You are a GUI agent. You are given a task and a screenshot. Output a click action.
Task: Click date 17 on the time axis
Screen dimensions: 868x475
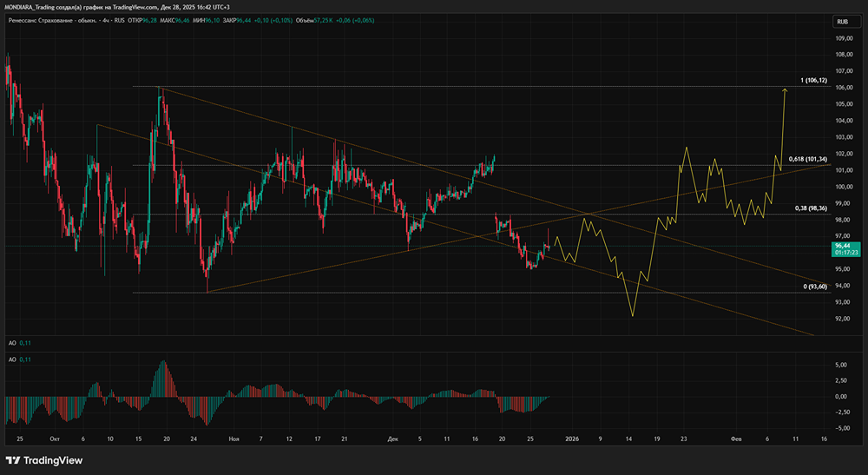point(318,439)
